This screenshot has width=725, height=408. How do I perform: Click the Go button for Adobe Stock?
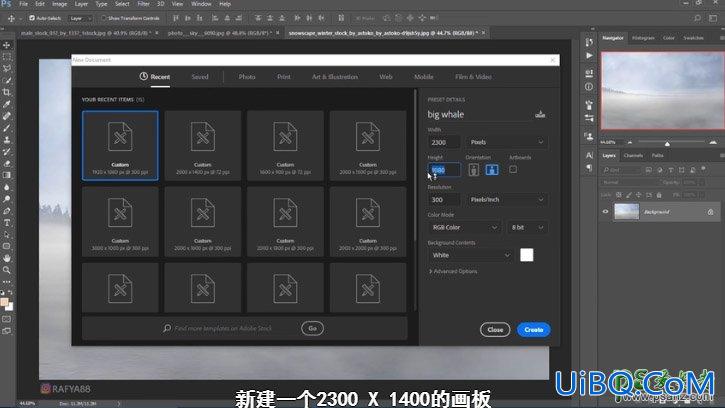pos(313,328)
